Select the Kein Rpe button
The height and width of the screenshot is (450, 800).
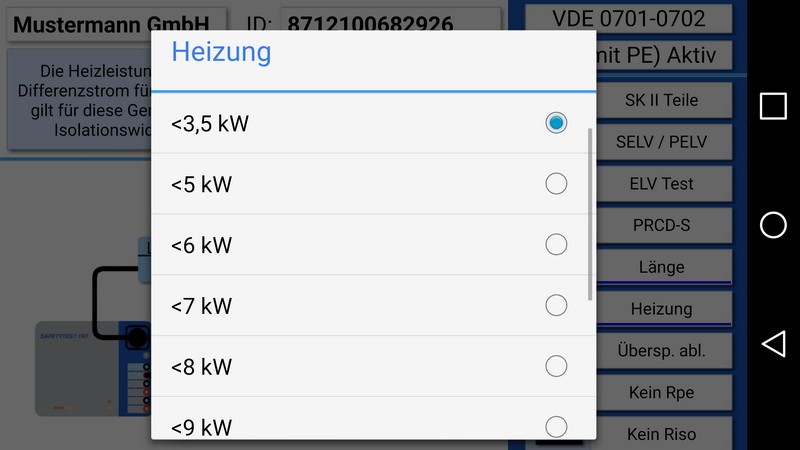(664, 392)
